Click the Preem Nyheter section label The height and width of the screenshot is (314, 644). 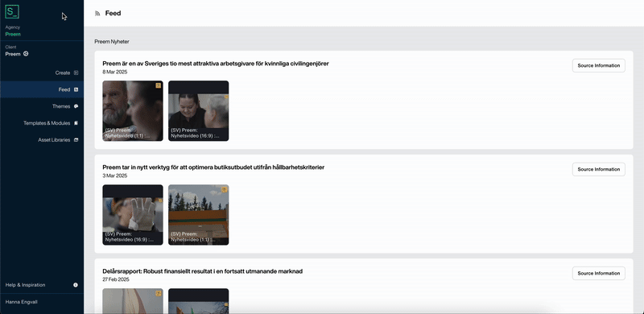(112, 42)
